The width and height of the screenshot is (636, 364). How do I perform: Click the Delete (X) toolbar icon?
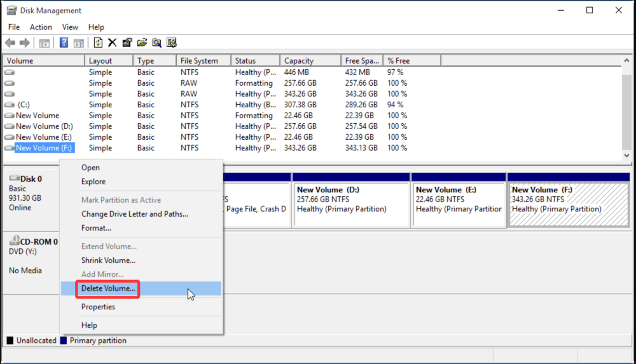click(113, 43)
